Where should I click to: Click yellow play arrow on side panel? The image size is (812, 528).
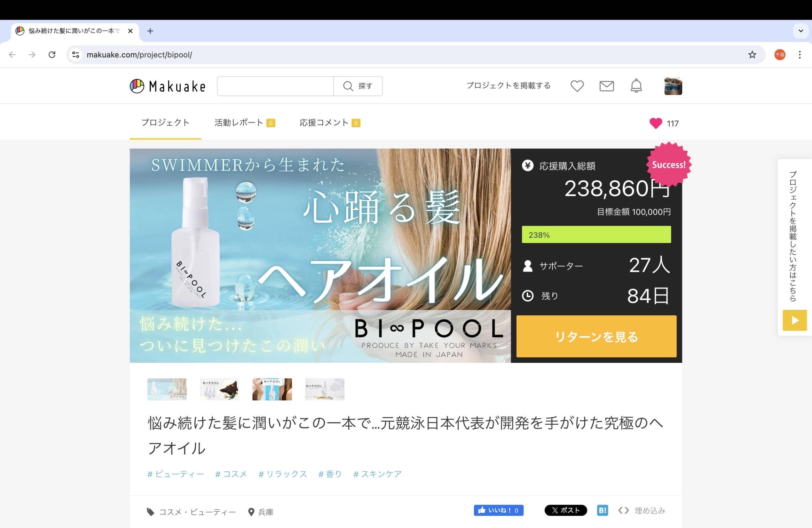pos(795,320)
